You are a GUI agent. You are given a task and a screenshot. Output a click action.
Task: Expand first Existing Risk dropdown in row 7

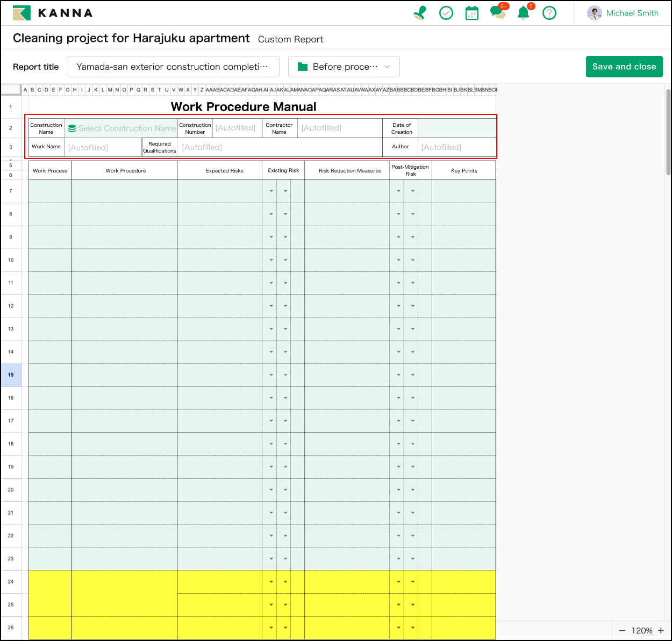[x=271, y=191]
